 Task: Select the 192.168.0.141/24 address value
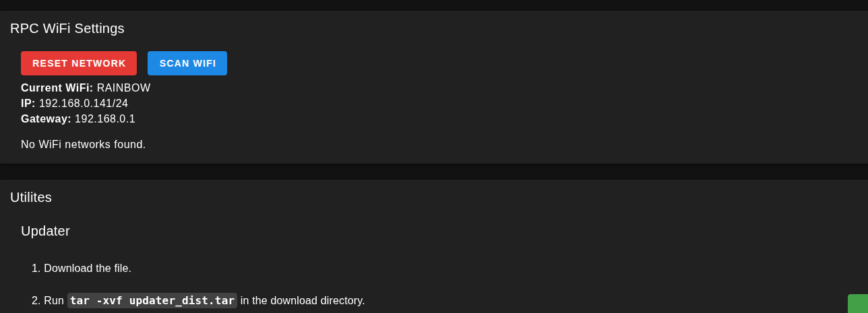(x=84, y=104)
